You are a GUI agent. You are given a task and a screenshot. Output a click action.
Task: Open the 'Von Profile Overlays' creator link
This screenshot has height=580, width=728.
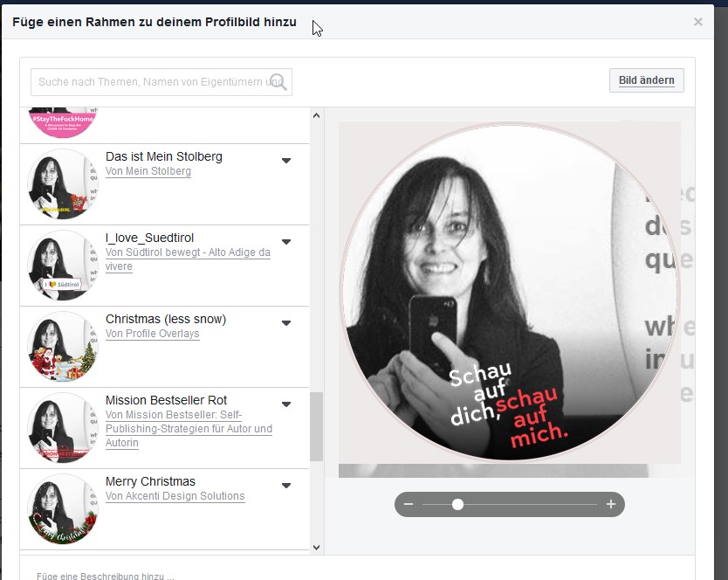pos(153,335)
